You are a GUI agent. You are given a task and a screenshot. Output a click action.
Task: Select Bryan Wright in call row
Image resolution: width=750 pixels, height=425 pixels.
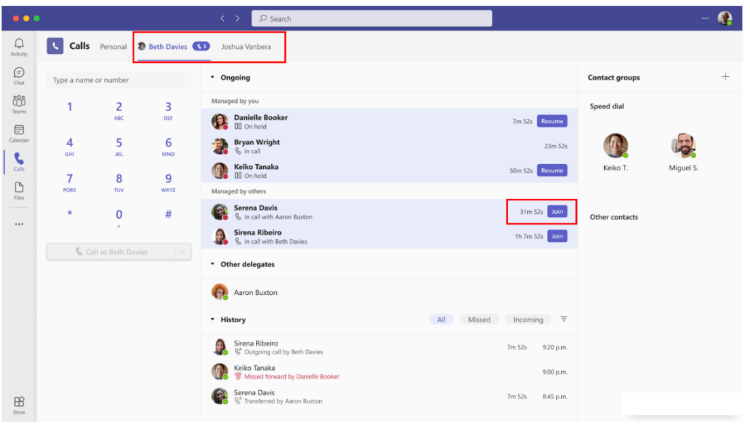(x=389, y=146)
